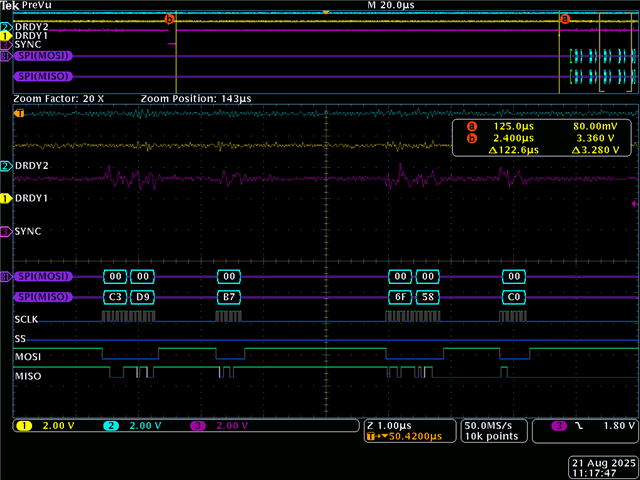Screen dimensions: 640x480
Task: Click the red 'a' cursor icon in readout box
Action: pos(472,126)
